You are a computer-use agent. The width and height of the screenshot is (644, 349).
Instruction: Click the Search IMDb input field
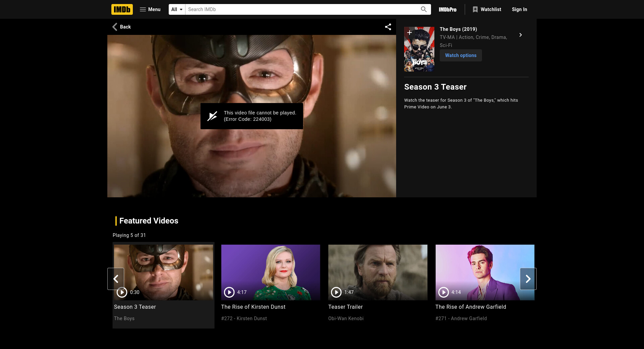[x=302, y=9]
